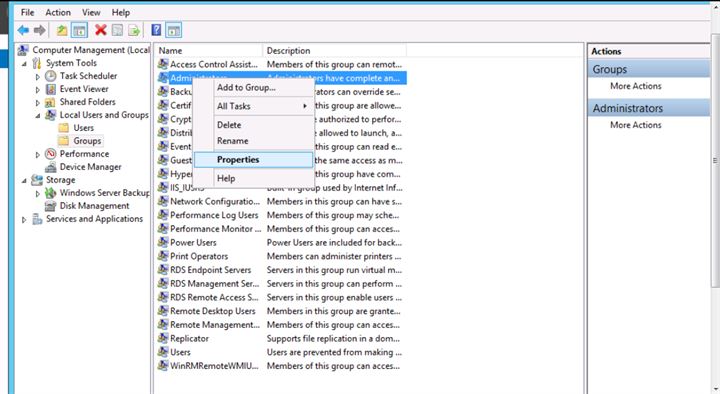Viewport: 720px width, 394px height.
Task: Select Disk Management under Storage
Action: 94,206
